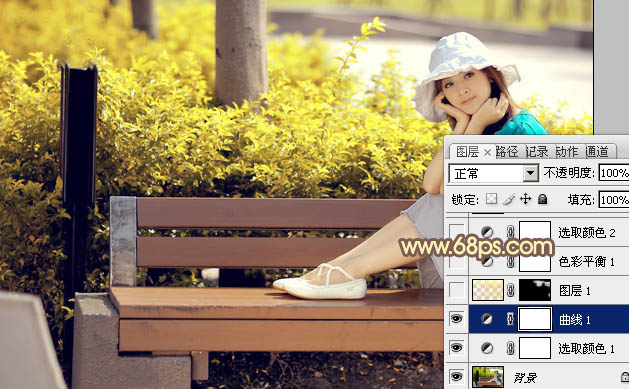Viewport: 629px width, 389px height.
Task: Open the 正常 blend mode combo box
Action: point(493,174)
